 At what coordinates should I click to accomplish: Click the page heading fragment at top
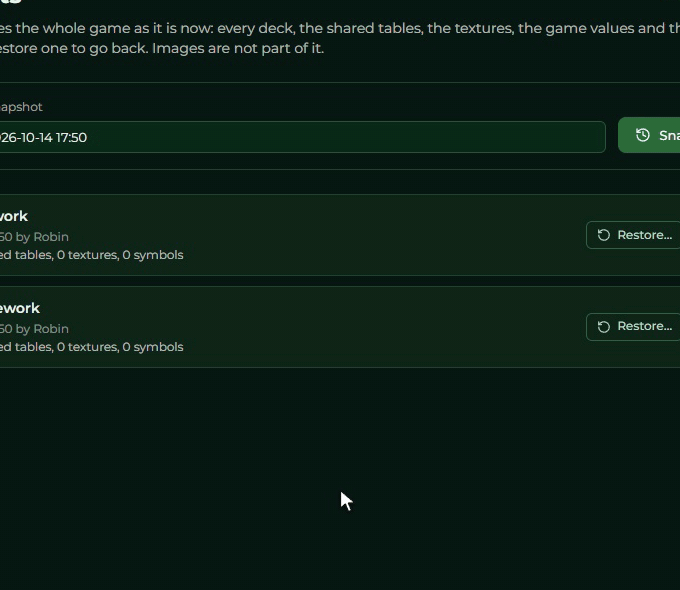(x=10, y=2)
